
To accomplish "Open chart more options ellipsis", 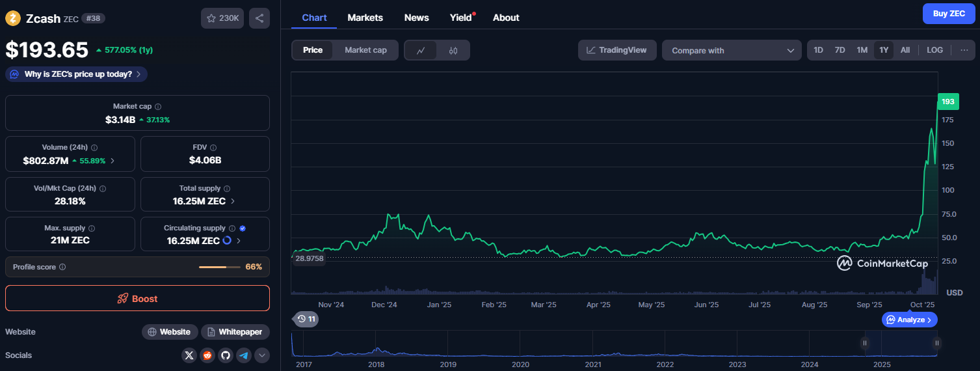I will point(964,50).
